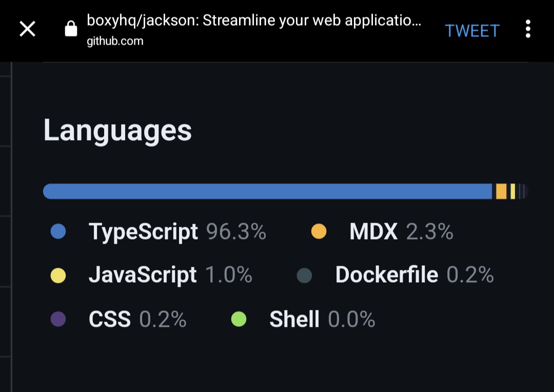Image resolution: width=554 pixels, height=392 pixels.
Task: Select the Languages heading
Action: [x=117, y=130]
